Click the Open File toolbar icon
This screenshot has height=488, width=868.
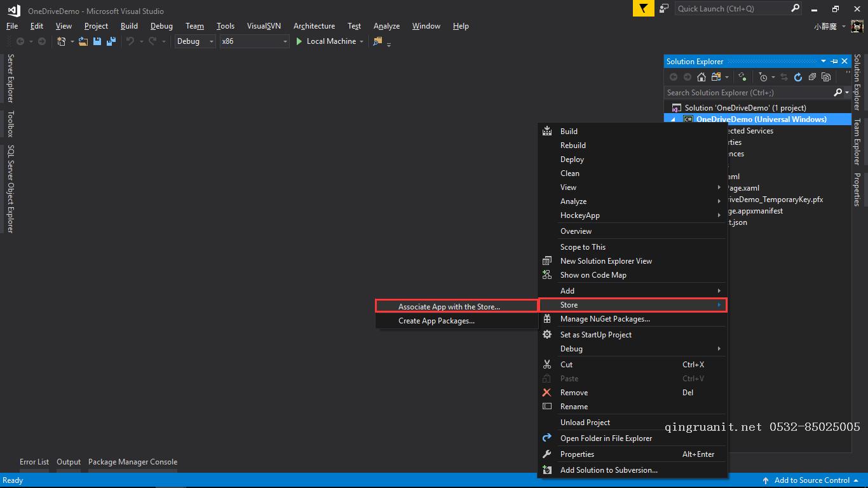[x=83, y=41]
